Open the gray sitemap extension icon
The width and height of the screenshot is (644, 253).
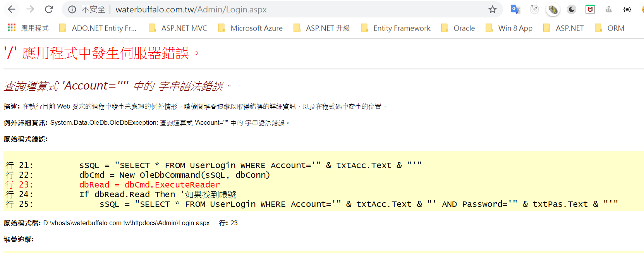(x=609, y=9)
